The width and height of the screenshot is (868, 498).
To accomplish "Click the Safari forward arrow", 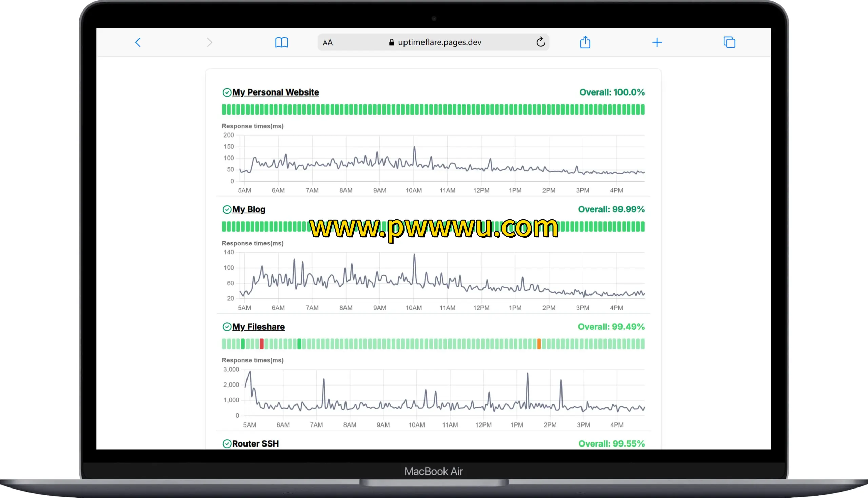I will (x=210, y=42).
